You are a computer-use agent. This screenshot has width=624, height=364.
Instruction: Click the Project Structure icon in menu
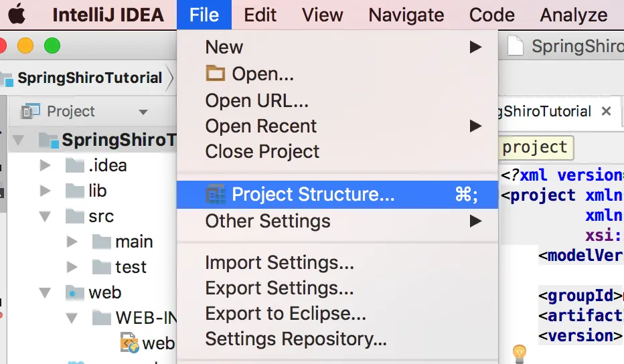click(216, 195)
